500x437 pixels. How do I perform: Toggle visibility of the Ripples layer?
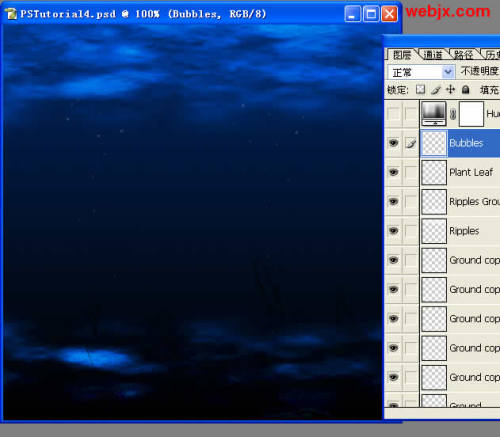394,231
